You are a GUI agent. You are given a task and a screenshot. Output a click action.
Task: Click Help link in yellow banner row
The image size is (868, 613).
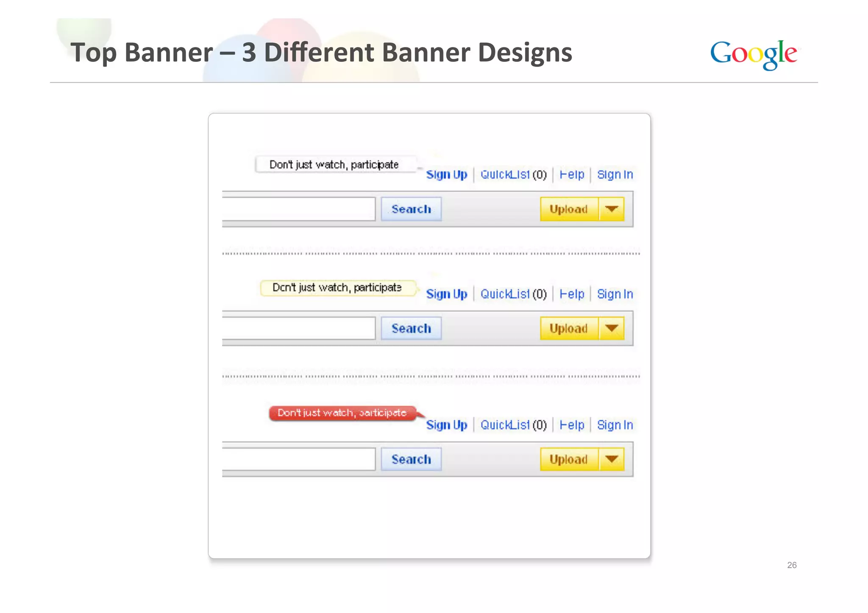click(571, 294)
